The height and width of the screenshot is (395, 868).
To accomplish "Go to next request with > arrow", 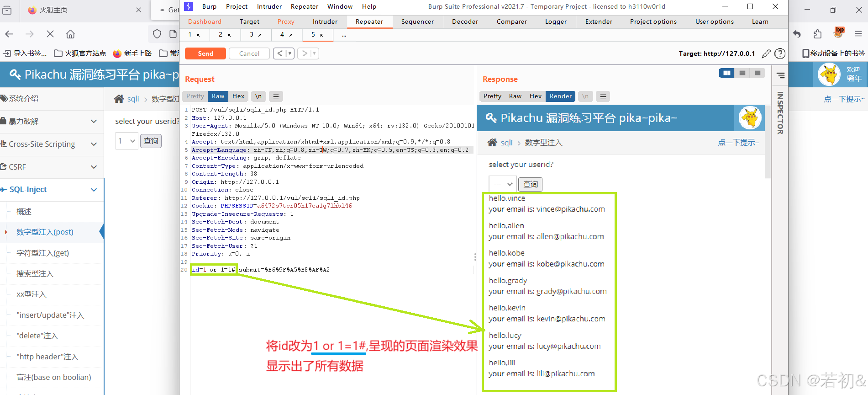I will [x=304, y=53].
